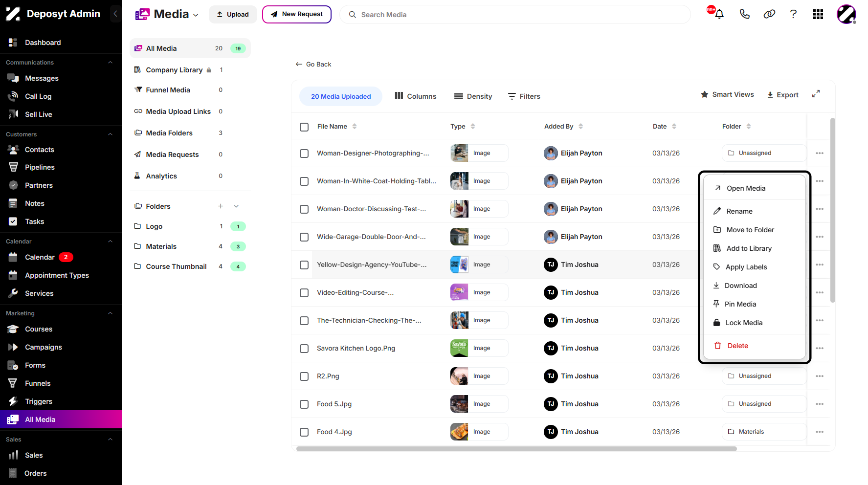Click the Go Back link
Image resolution: width=868 pixels, height=485 pixels.
pos(313,64)
